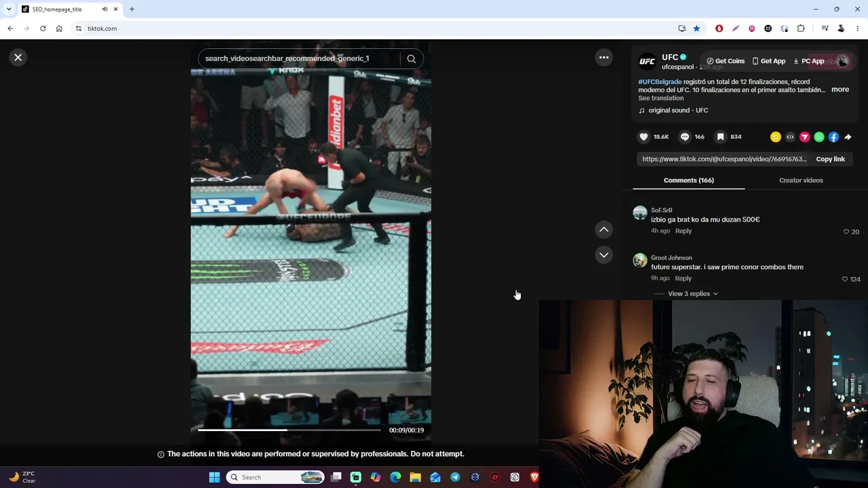Open File Explorer from the taskbar

coord(415,477)
